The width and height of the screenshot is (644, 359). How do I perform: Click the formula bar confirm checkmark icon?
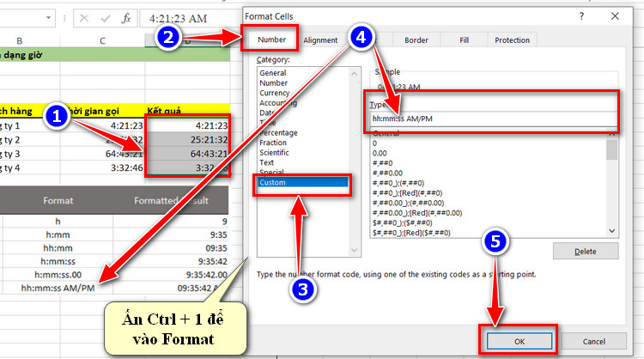coord(106,19)
